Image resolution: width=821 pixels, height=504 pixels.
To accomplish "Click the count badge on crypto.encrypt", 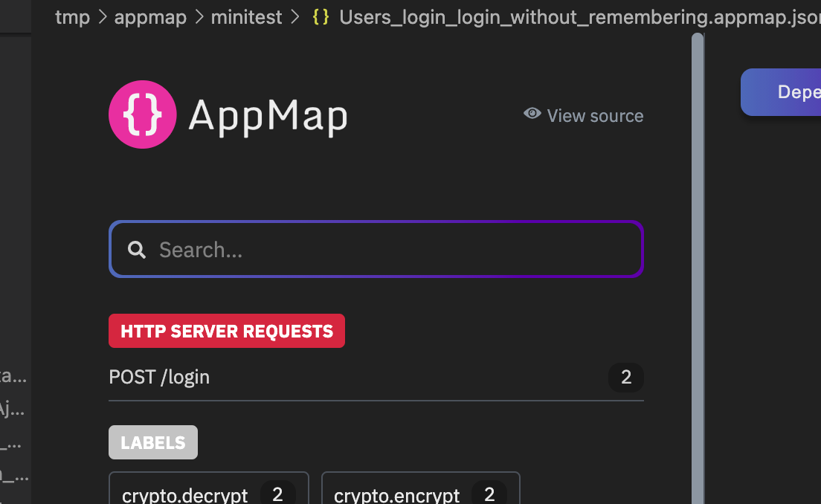I will pyautogui.click(x=489, y=494).
